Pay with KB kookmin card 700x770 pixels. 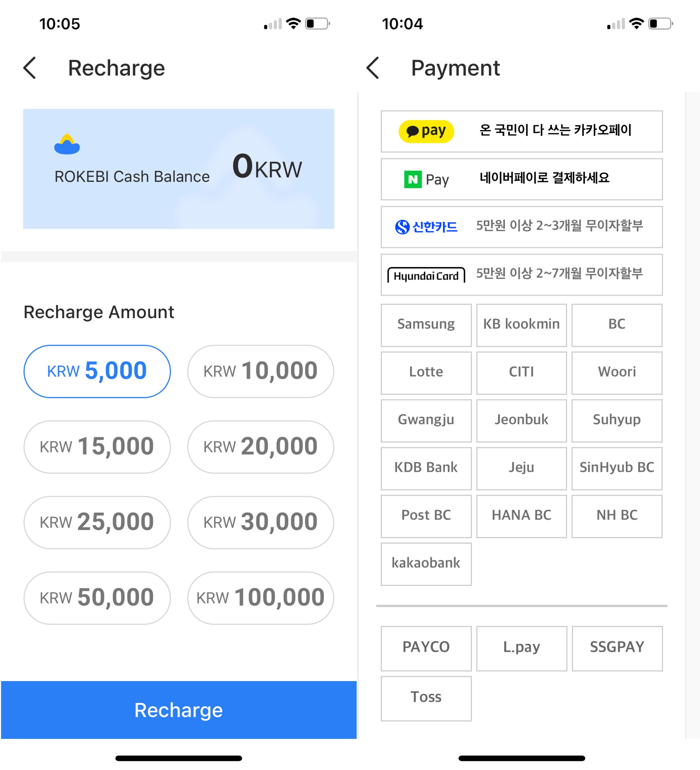point(522,325)
